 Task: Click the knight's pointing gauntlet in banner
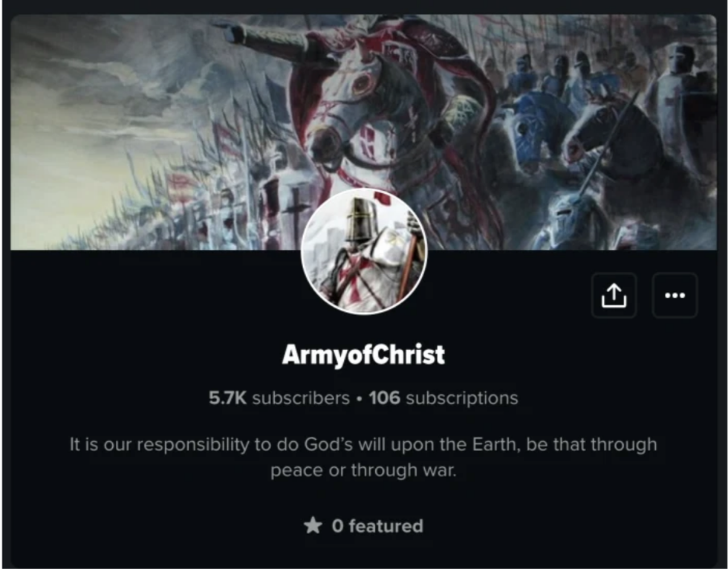pyautogui.click(x=230, y=31)
